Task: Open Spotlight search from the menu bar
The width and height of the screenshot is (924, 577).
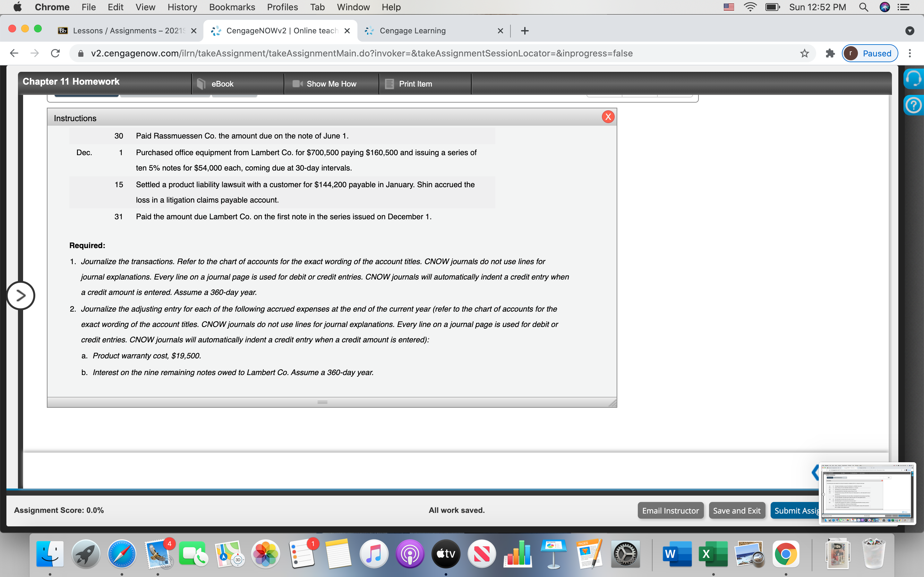Action: click(x=864, y=7)
